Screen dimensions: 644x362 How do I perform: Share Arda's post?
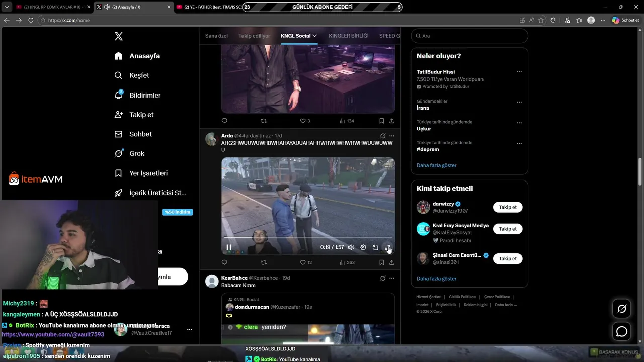392,262
